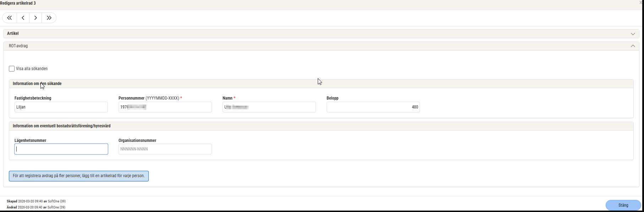Viewport: 644px width, 212px height.
Task: Click the ROT-avdrag panel header title
Action: [18, 46]
